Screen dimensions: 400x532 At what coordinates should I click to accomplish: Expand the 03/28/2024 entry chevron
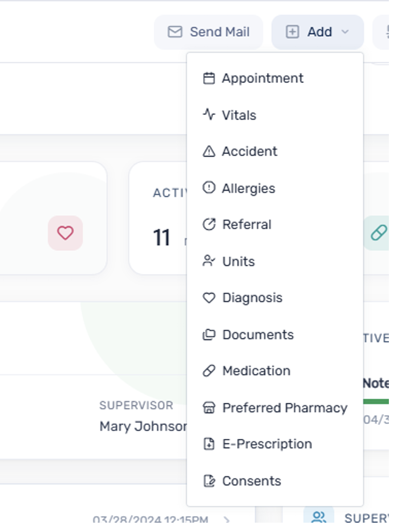[x=227, y=520]
